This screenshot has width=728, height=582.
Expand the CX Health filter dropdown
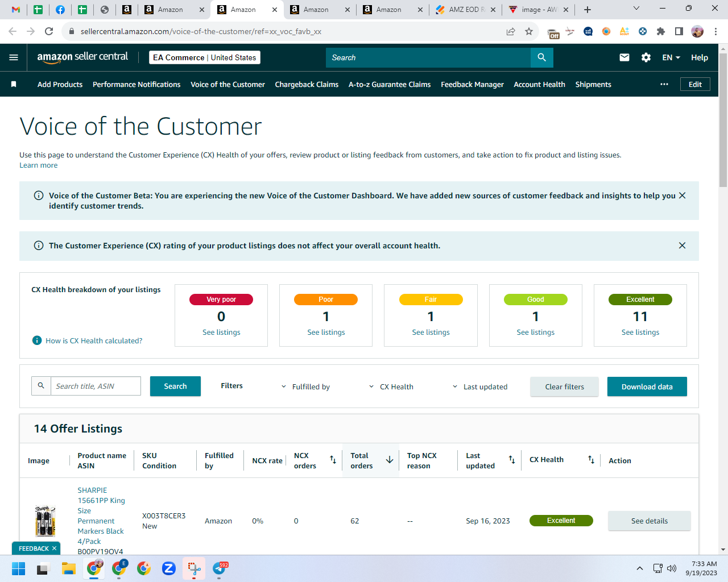tap(391, 386)
